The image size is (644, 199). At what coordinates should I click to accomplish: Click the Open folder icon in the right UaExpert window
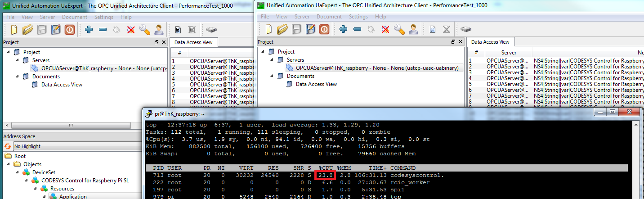pyautogui.click(x=282, y=30)
